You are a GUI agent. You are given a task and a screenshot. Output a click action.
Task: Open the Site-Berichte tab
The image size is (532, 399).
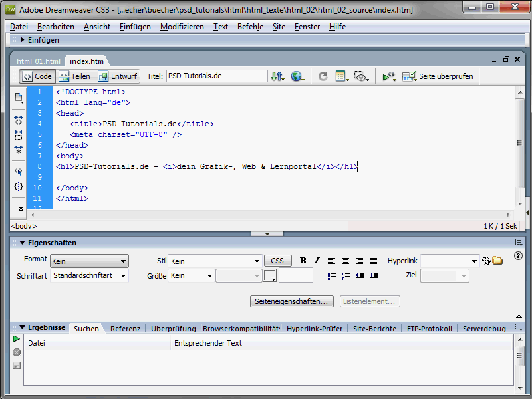point(374,329)
